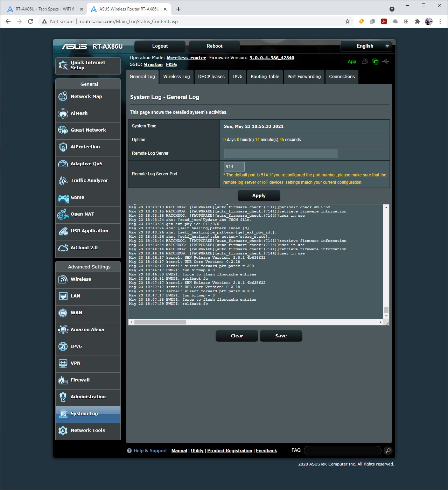Viewport: 448px width, 490px height.
Task: Click the Amazon Alexa sidebar icon
Action: click(x=63, y=330)
